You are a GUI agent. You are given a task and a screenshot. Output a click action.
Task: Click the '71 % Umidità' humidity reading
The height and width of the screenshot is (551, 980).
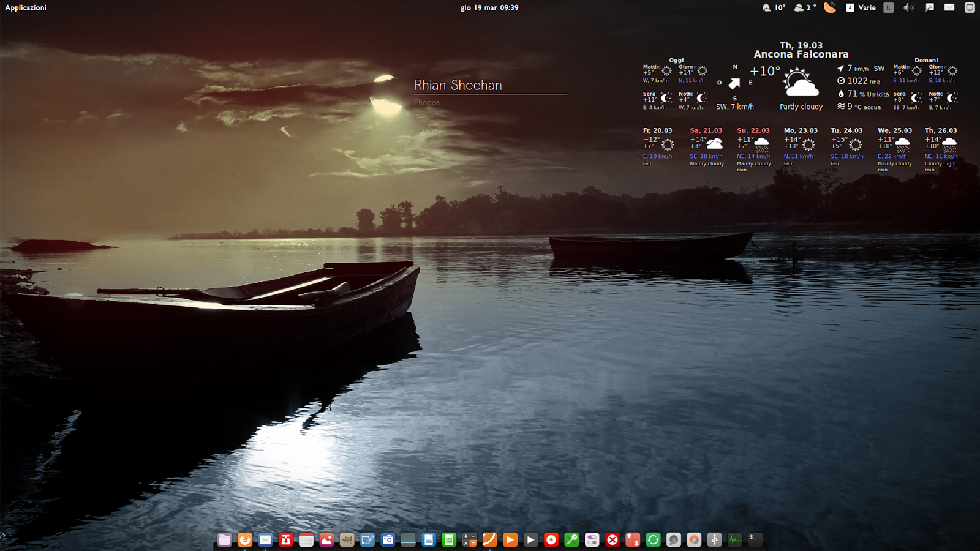click(x=863, y=94)
